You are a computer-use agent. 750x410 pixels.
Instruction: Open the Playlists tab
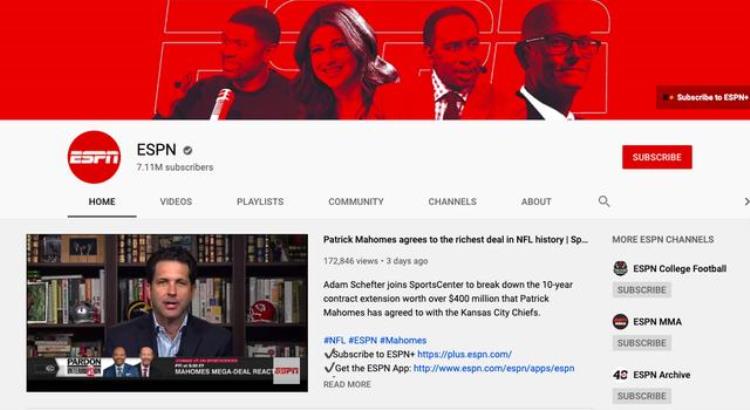tap(260, 201)
